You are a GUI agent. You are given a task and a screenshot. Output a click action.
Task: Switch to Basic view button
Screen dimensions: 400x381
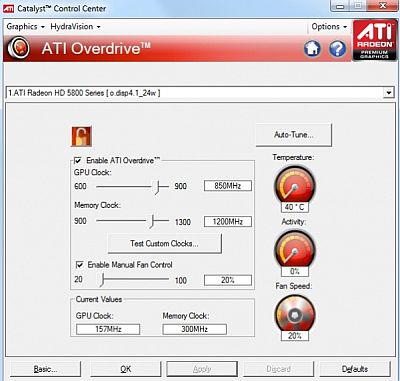pyautogui.click(x=45, y=369)
